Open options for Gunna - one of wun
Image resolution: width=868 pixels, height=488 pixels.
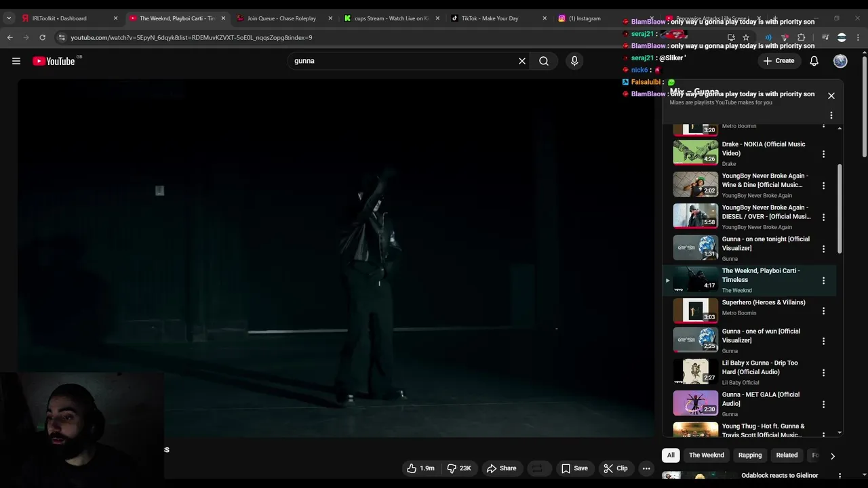(x=824, y=341)
